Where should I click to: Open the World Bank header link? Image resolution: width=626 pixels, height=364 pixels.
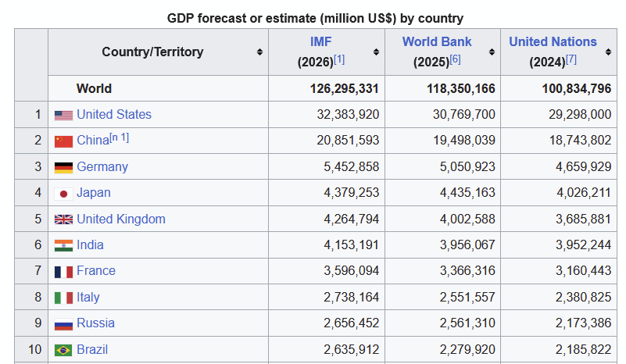[437, 41]
